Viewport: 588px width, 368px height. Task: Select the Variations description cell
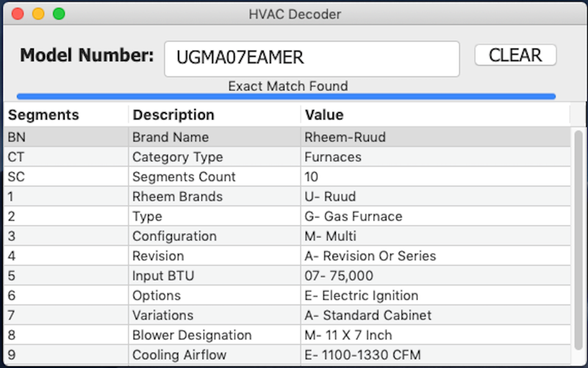pos(215,316)
